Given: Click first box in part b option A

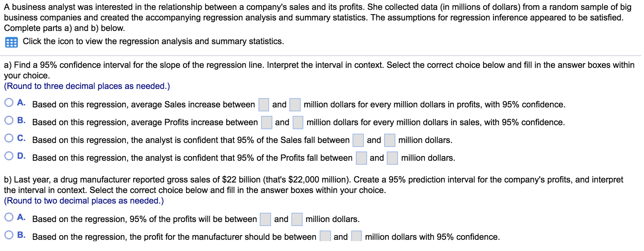Looking at the screenshot, I should click(265, 219).
